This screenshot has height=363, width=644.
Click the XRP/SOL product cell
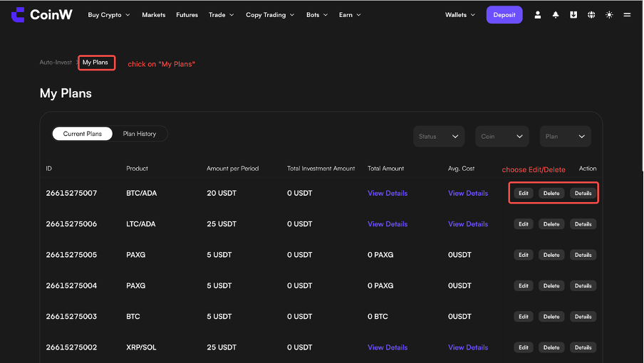coord(141,347)
